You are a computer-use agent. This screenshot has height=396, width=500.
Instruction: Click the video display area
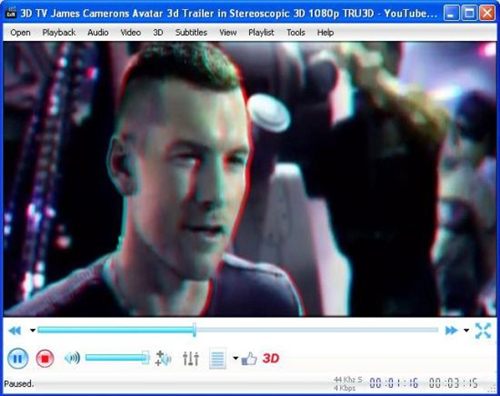tap(250, 179)
